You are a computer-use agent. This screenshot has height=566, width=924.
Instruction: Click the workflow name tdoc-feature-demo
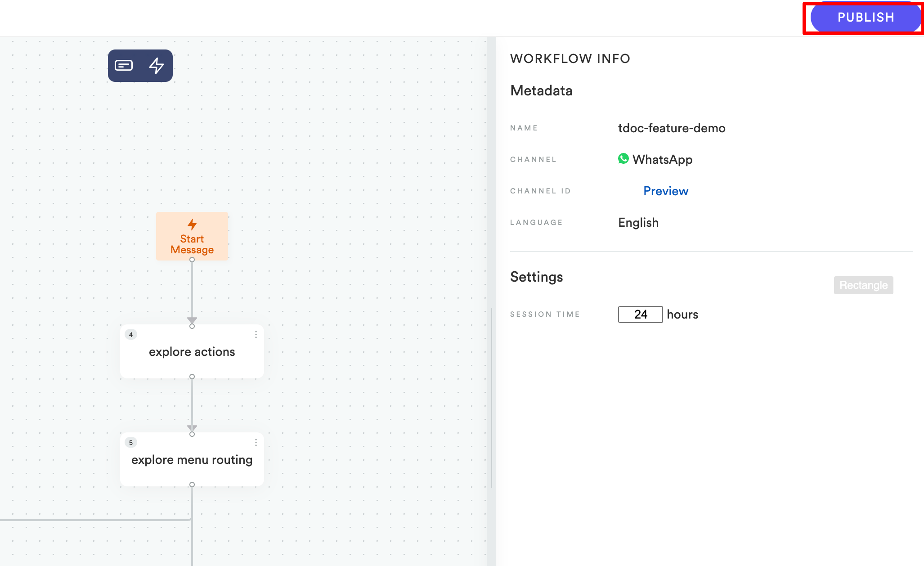pos(671,128)
